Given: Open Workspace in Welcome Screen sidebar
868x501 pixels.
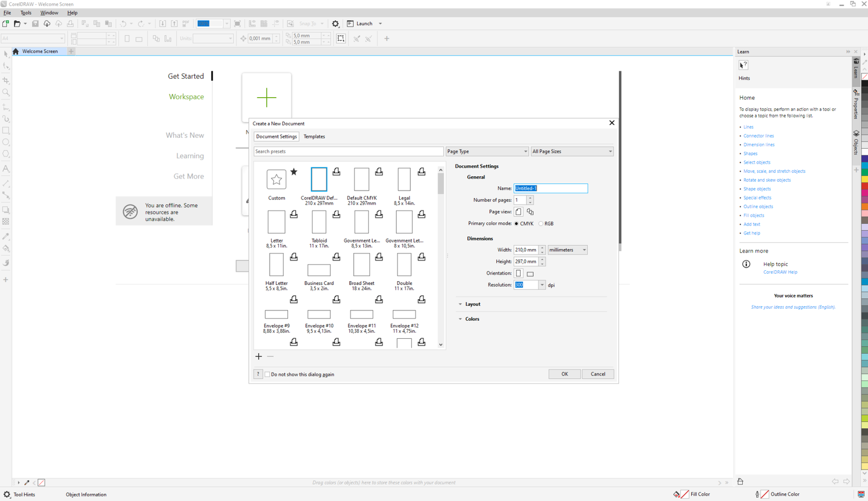Looking at the screenshot, I should (186, 97).
